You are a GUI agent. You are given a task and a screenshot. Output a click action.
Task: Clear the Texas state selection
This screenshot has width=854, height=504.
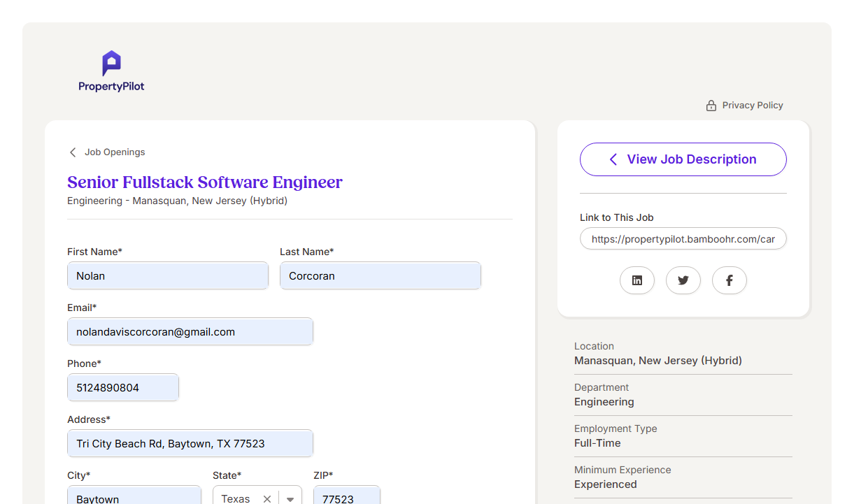click(267, 498)
